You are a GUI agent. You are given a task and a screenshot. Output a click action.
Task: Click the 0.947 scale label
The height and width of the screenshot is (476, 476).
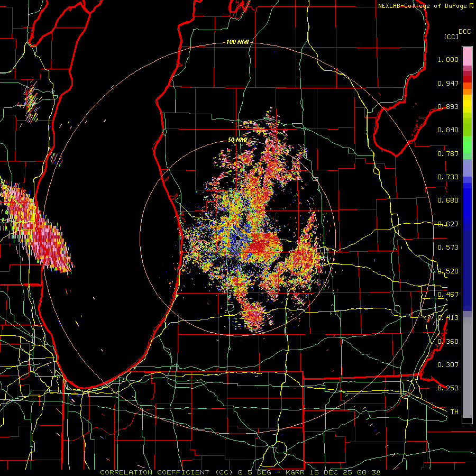click(x=448, y=83)
